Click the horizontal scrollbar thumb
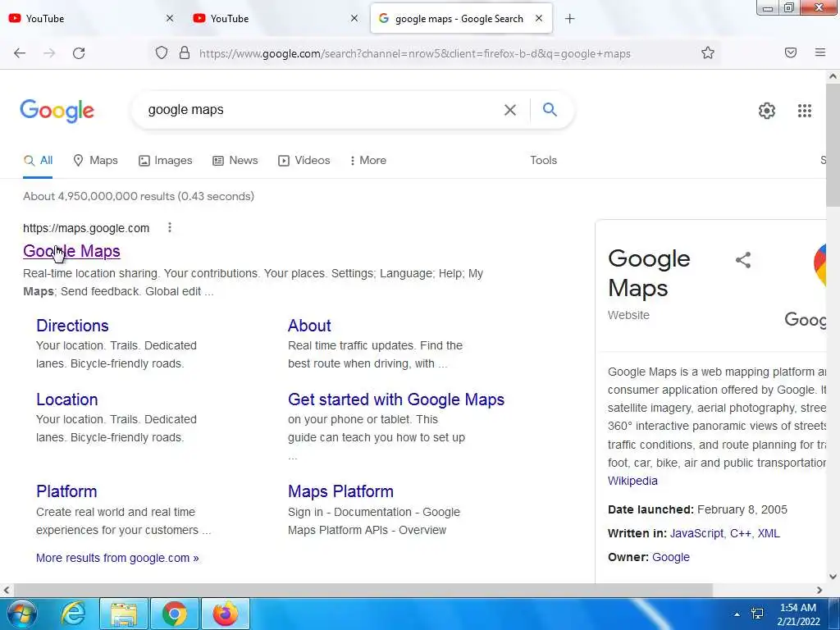 pyautogui.click(x=363, y=590)
